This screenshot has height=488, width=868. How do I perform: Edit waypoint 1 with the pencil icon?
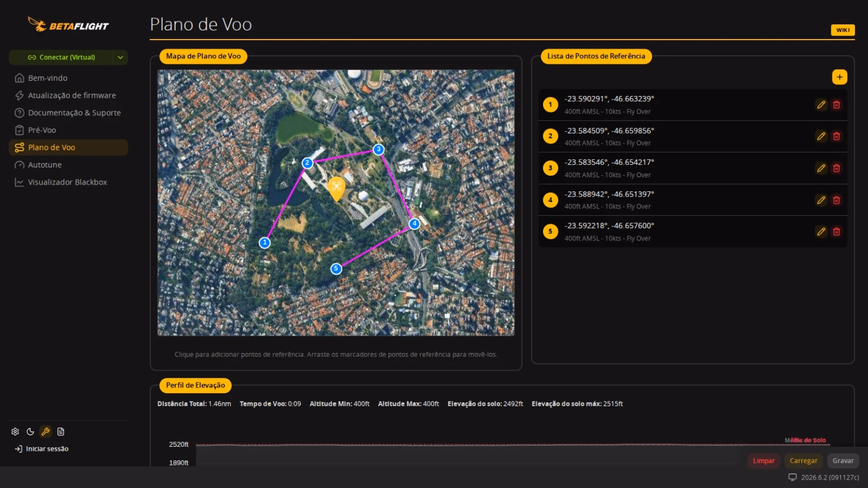coord(821,104)
